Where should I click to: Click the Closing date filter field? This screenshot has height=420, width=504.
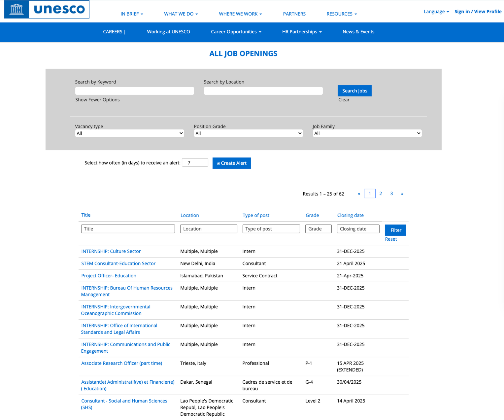tap(358, 229)
